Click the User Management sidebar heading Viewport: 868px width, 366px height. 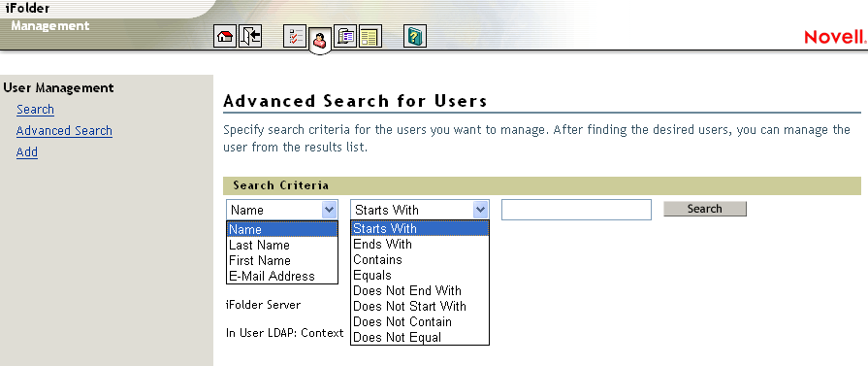click(59, 87)
